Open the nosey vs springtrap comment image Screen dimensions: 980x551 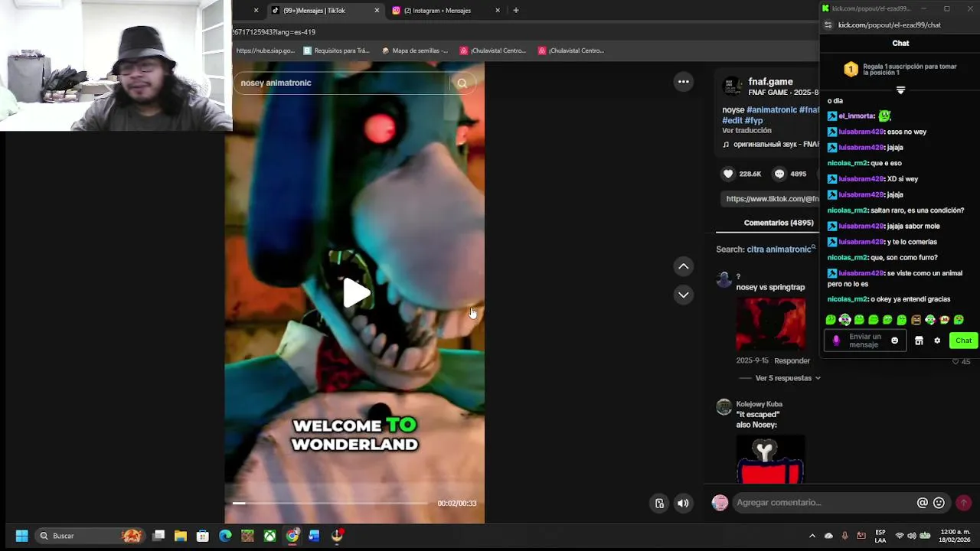(x=770, y=323)
